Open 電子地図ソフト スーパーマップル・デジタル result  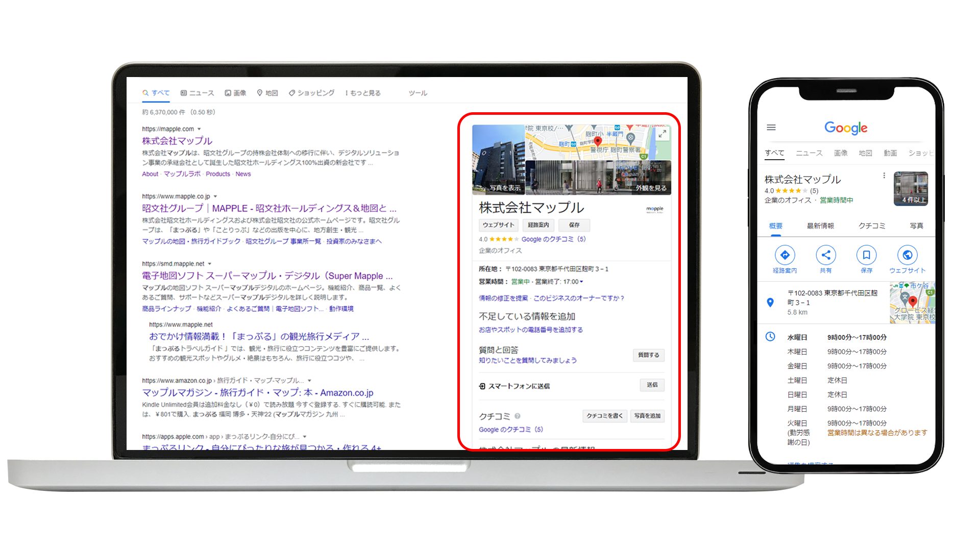click(267, 275)
